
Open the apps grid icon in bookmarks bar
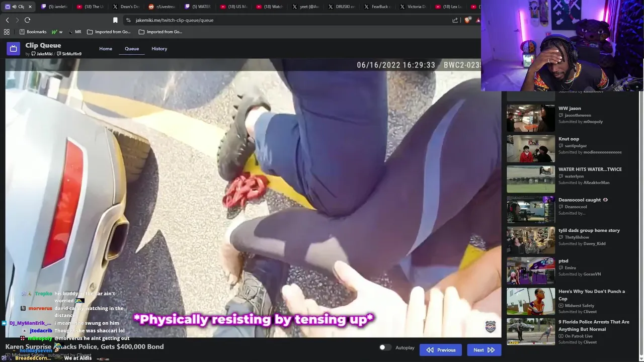[x=7, y=32]
